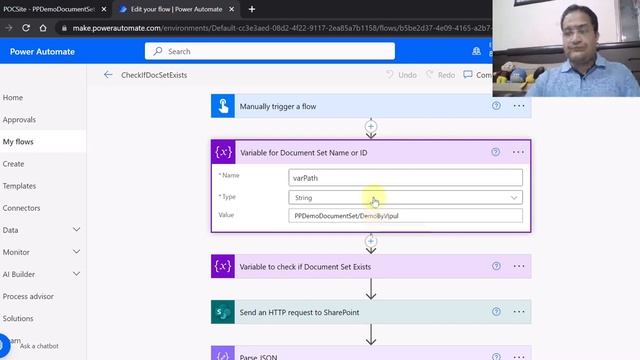Open help for Variable for Document Set Name
Screen dimensions: 640x360
pos(496,152)
